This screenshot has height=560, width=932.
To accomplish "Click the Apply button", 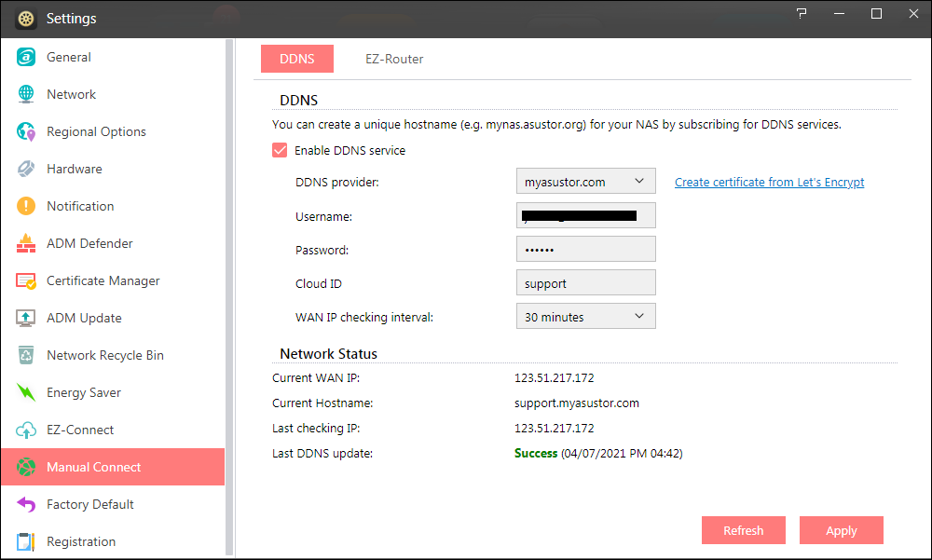I will pyautogui.click(x=841, y=530).
